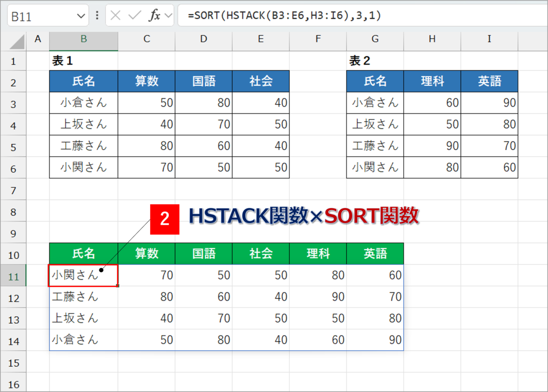Open Insert Function via the fx icon
Image resolution: width=548 pixels, height=392 pixels.
(154, 16)
